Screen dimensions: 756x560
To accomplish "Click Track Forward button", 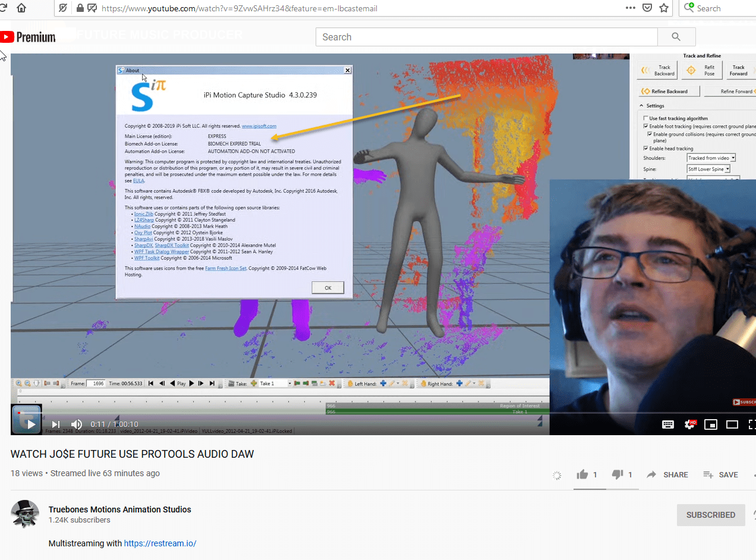I will click(x=741, y=70).
